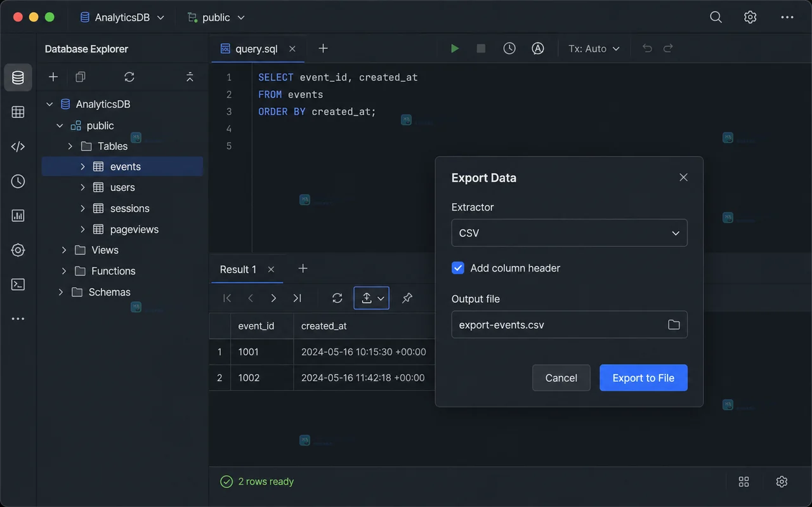
Task: Open the terminal console sidebar icon
Action: point(18,284)
